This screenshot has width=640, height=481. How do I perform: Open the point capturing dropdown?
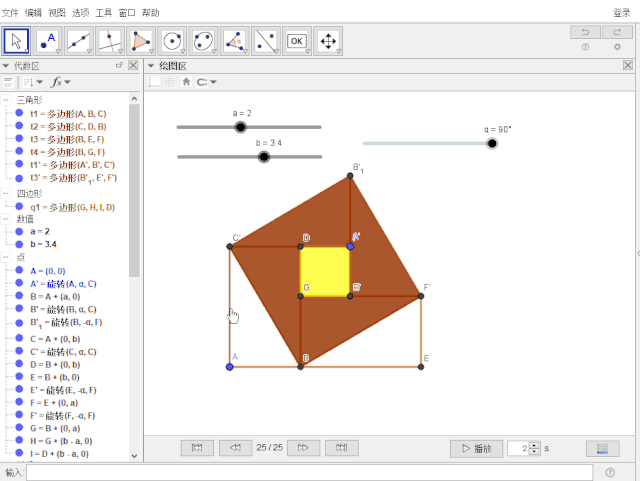point(206,82)
